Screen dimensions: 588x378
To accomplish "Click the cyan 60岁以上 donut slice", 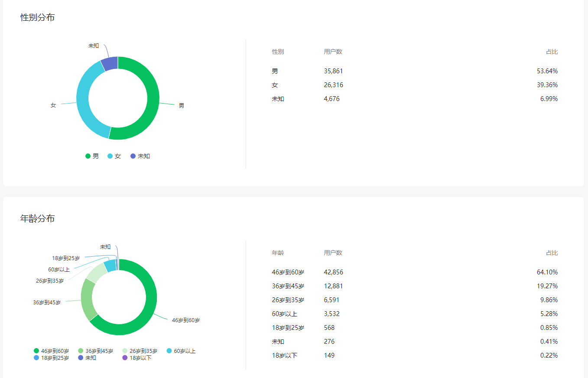I will pos(110,265).
